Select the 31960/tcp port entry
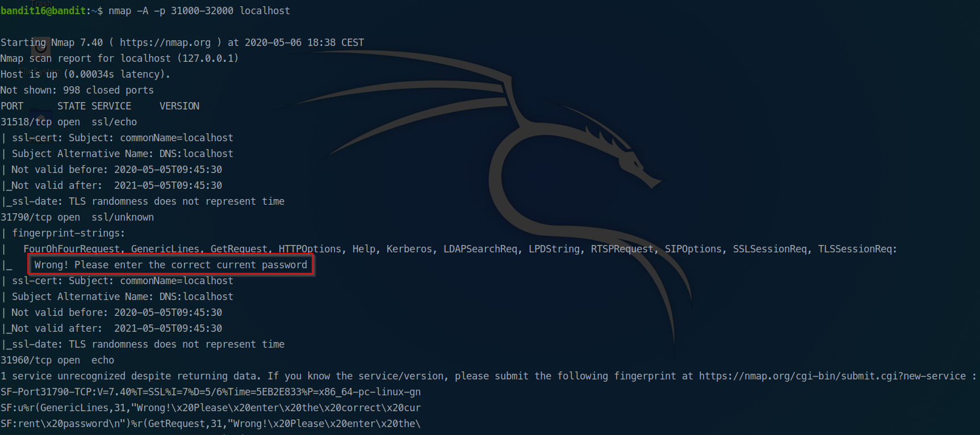Screen dimensions: 980x435 click(26, 360)
